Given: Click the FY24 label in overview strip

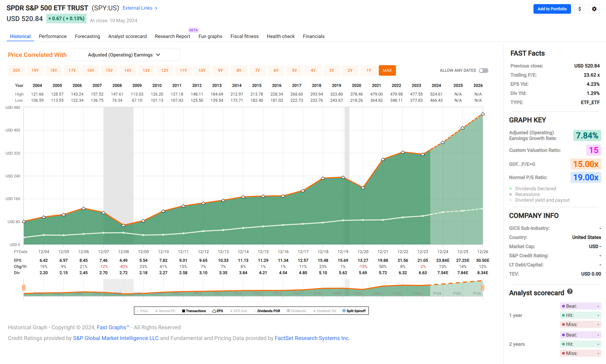Looking at the screenshot, I should pyautogui.click(x=437, y=294).
